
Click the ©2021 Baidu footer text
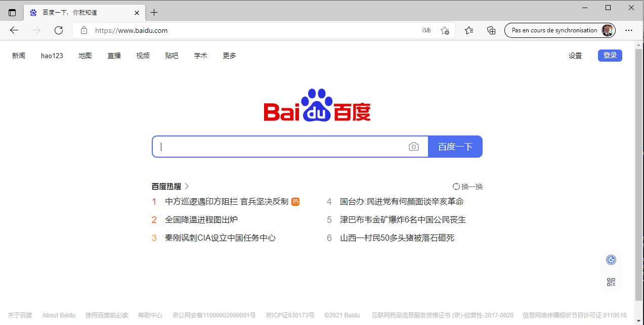[x=342, y=315]
